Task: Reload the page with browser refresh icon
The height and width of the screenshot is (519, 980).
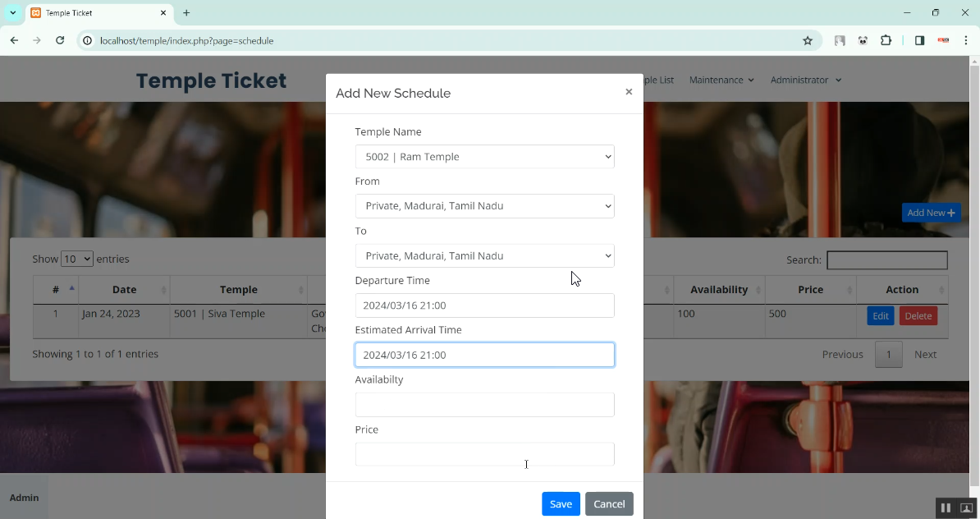Action: click(60, 40)
